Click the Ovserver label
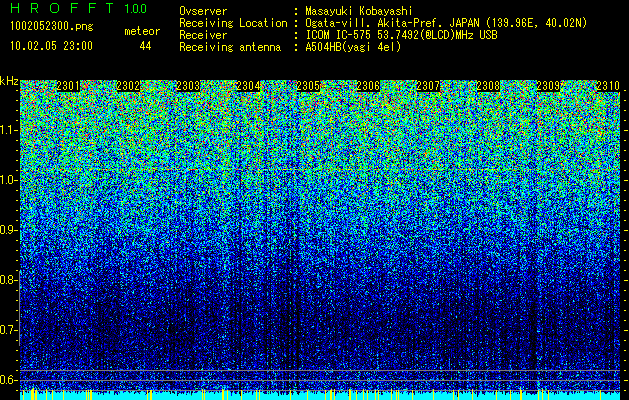The height and width of the screenshot is (400, 629). pyautogui.click(x=203, y=11)
